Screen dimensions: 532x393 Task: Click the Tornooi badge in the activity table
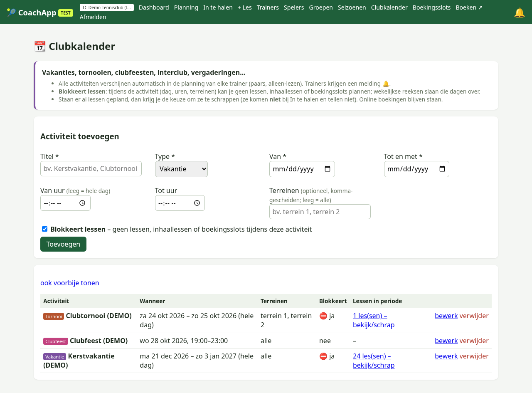click(x=54, y=316)
